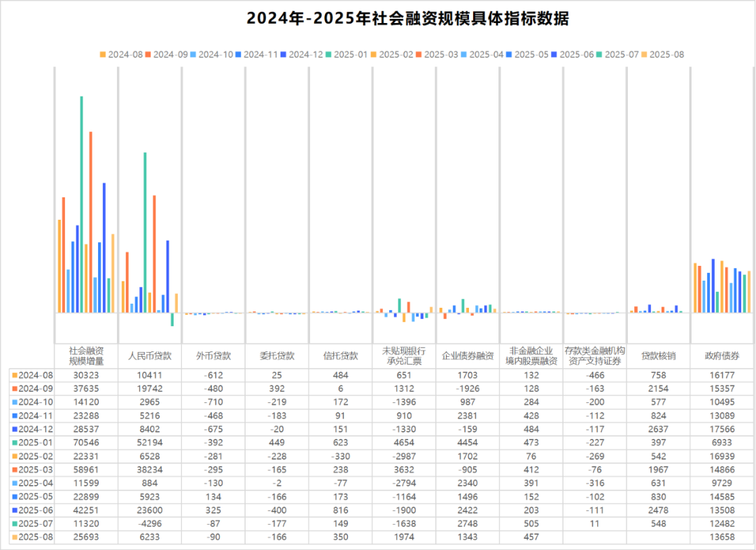Click the orange 2025-04 legend swatch

tap(463, 53)
